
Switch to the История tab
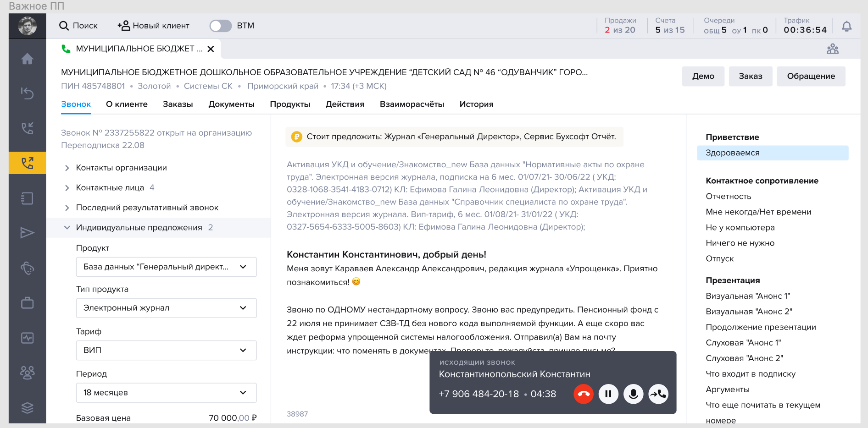pyautogui.click(x=476, y=104)
